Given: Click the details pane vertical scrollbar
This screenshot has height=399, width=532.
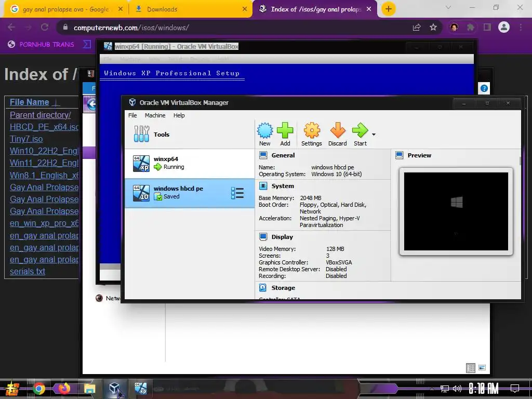Looking at the screenshot, I should pyautogui.click(x=520, y=161).
